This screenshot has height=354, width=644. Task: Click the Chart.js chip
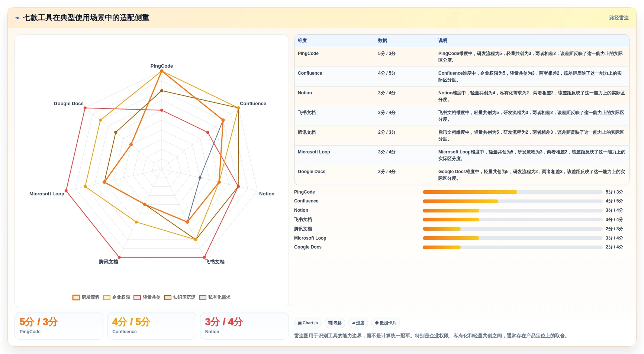pos(308,323)
